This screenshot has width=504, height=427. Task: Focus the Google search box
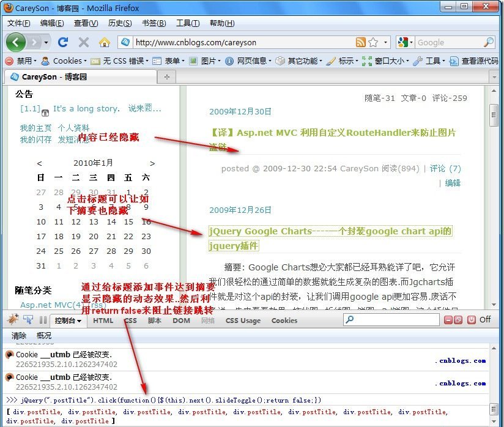(x=449, y=42)
